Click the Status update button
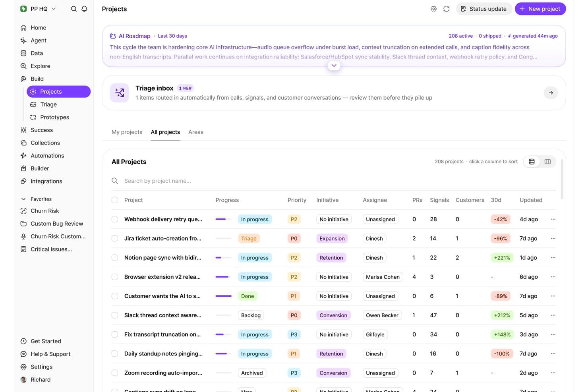 (x=484, y=9)
